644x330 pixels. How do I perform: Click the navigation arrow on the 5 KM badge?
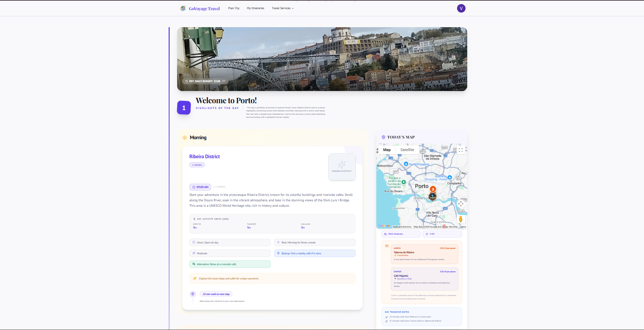point(427,234)
